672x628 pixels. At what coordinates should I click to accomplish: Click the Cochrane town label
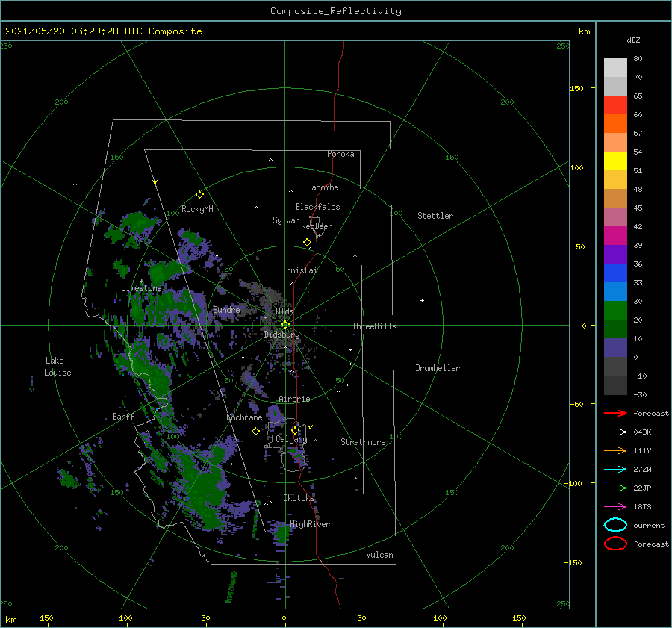click(244, 417)
